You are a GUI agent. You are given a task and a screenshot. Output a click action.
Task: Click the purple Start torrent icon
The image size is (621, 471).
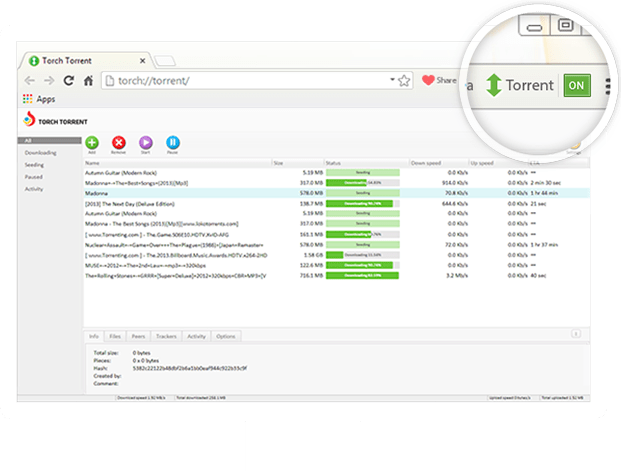point(145,143)
